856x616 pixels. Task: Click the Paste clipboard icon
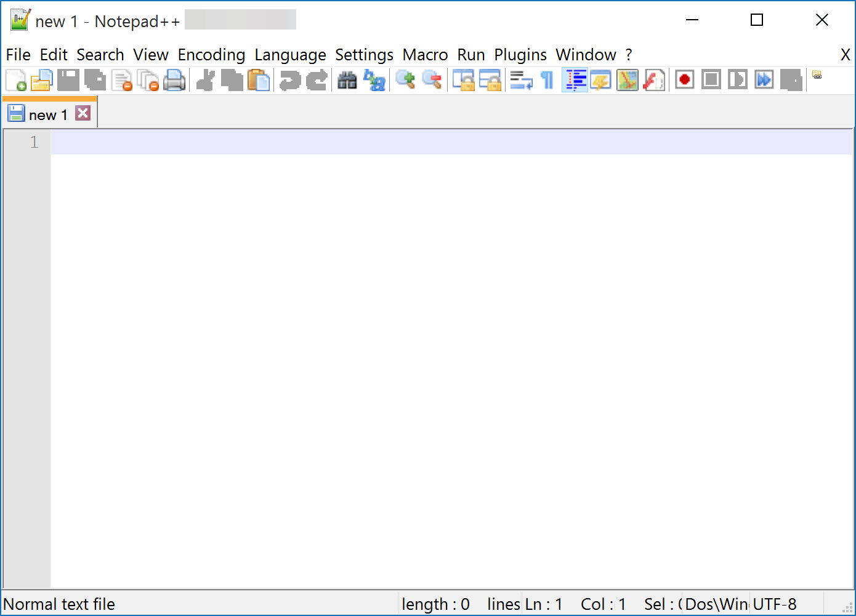click(259, 80)
